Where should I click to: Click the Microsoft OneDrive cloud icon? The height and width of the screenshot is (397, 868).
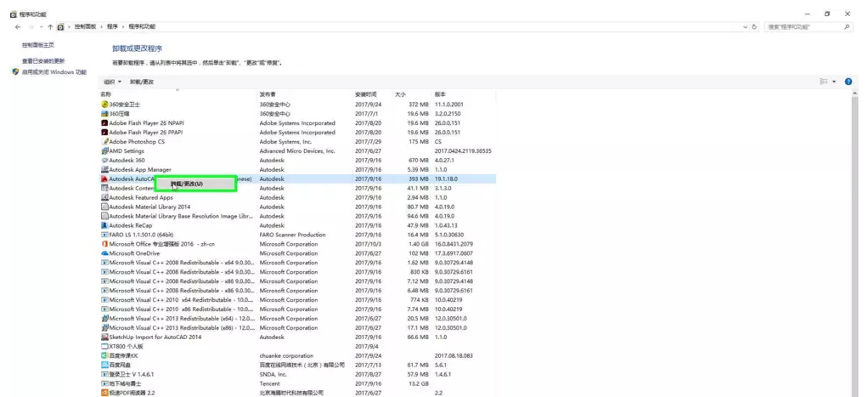click(104, 253)
